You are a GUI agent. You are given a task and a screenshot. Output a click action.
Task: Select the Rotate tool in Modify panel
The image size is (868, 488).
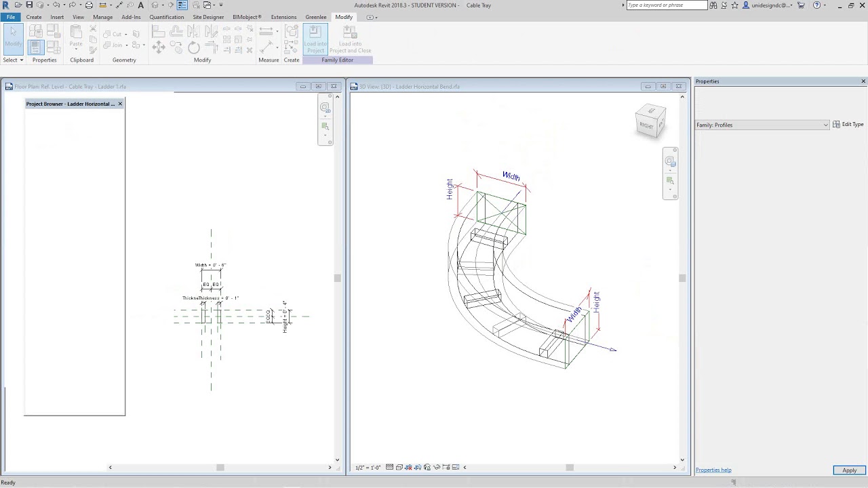194,47
